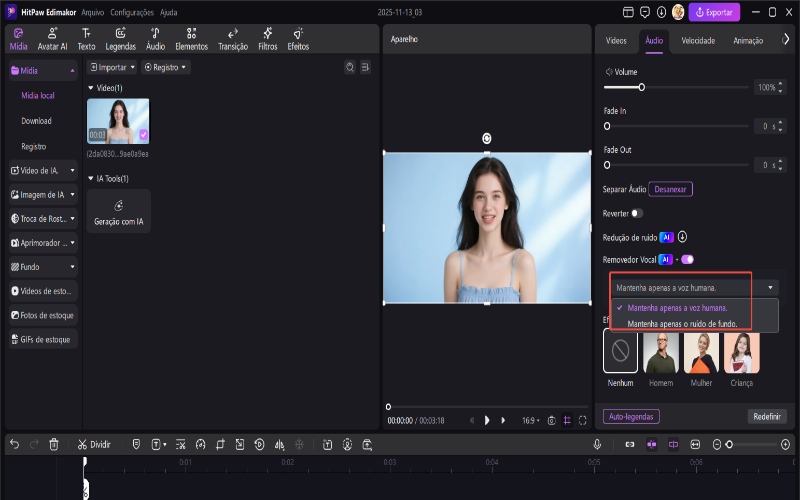Click the microphone voice-over record icon
The image size is (800, 500).
pos(597,444)
